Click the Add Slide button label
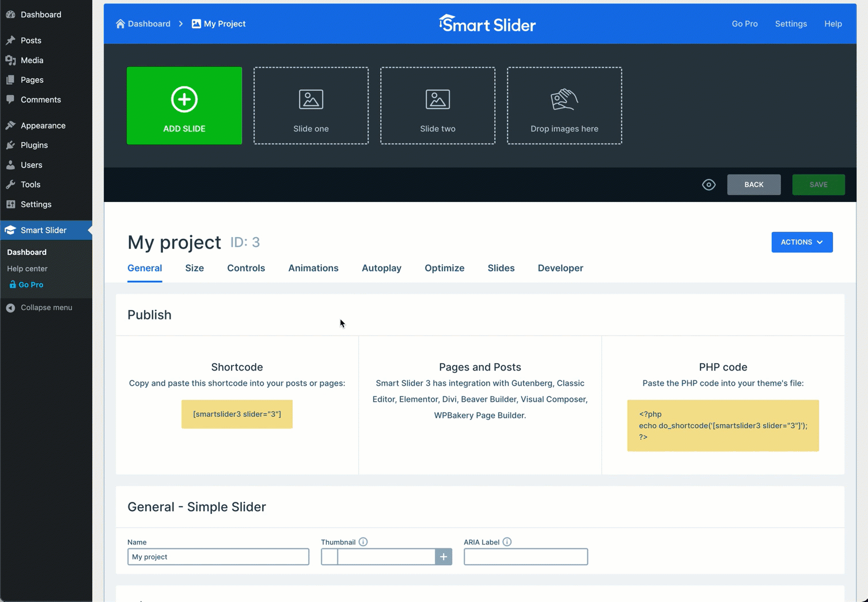 184,128
